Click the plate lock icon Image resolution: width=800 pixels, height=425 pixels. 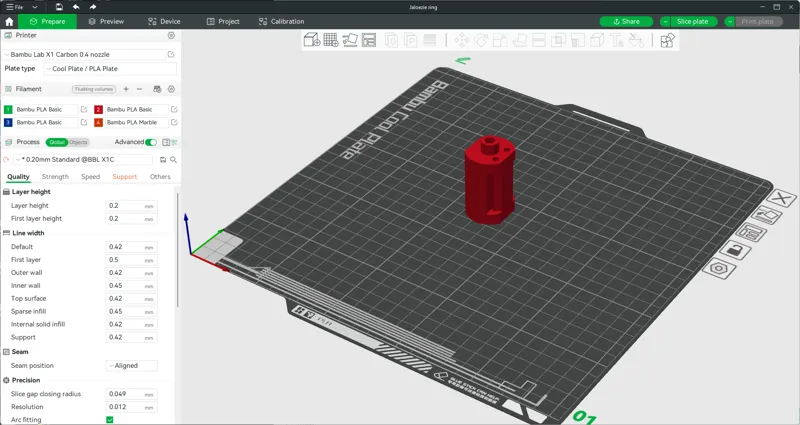coord(735,251)
